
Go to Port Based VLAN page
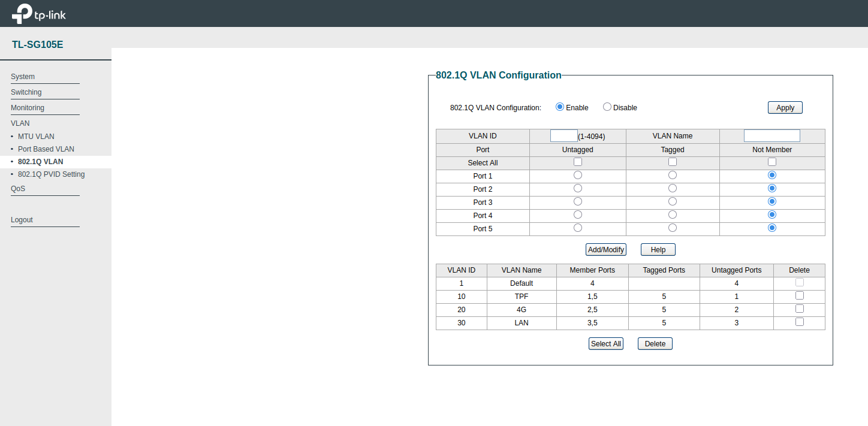(x=46, y=149)
